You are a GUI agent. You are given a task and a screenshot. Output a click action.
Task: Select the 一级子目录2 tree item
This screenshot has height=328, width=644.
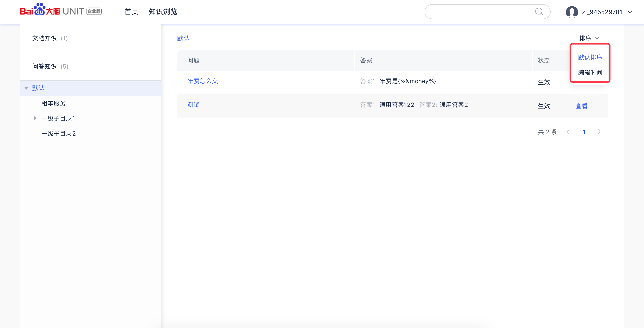pyautogui.click(x=58, y=134)
